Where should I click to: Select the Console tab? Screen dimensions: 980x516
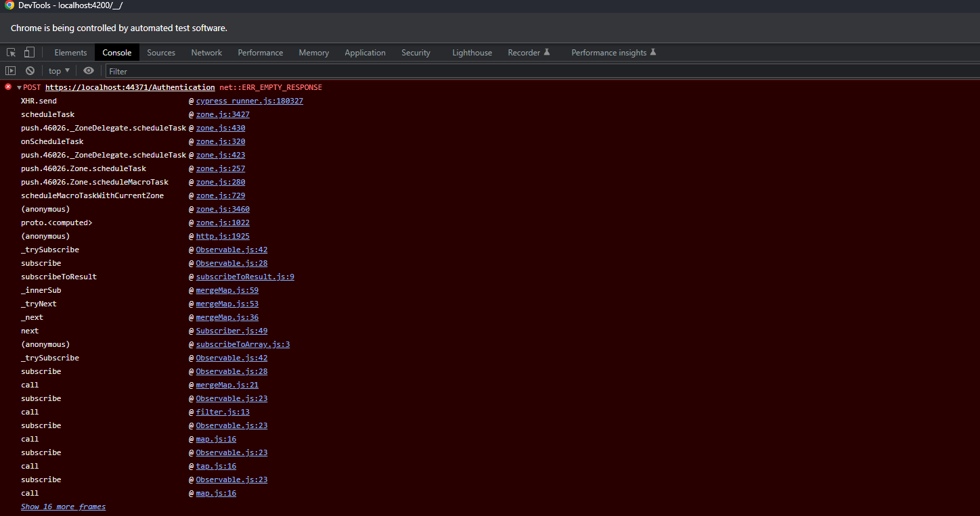[x=117, y=53]
